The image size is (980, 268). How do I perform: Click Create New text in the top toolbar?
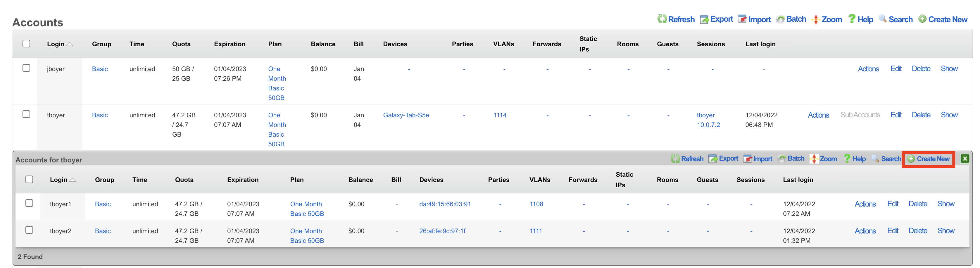tap(948, 19)
